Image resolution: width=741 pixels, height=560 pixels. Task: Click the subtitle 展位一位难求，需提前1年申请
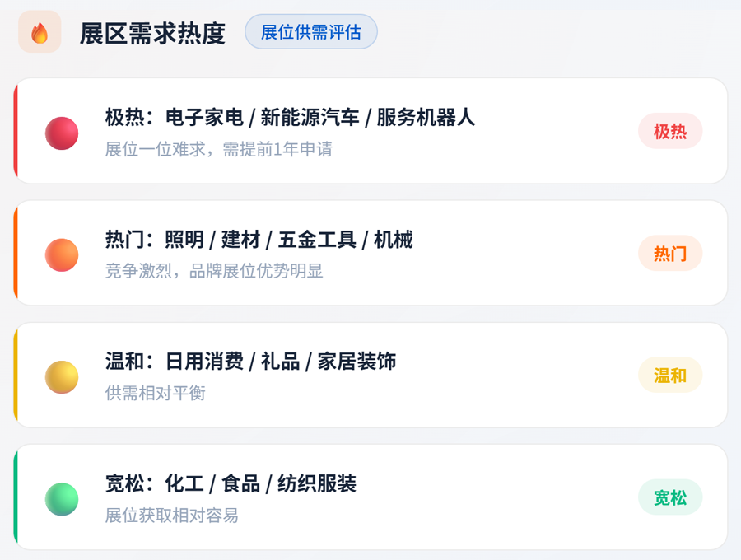218,149
